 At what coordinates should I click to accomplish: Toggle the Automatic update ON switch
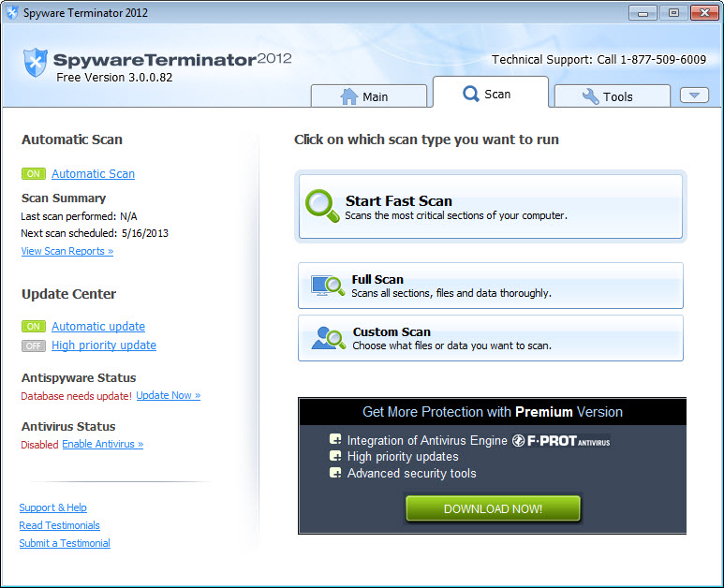[33, 327]
